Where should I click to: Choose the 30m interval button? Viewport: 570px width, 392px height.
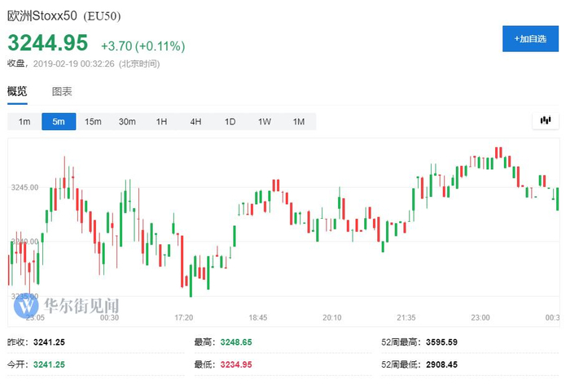pos(127,122)
